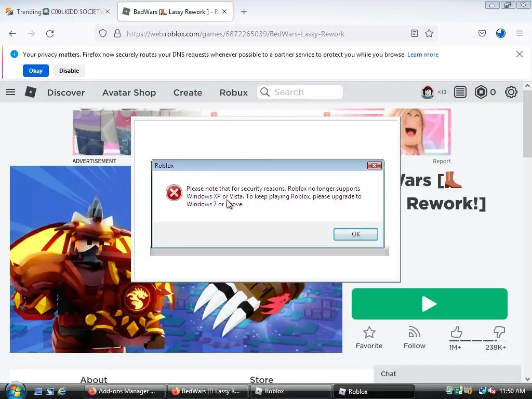The height and width of the screenshot is (399, 532).
Task: Launch Internet Explorer from quick launch
Action: 62,392
